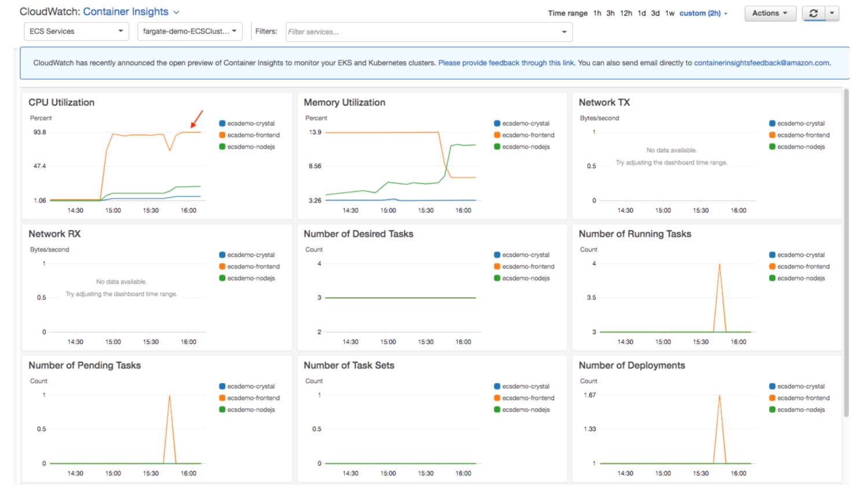The height and width of the screenshot is (502, 868).
Task: Click orange ecsdemo-frontend swatch in Network RX
Action: coord(222,266)
